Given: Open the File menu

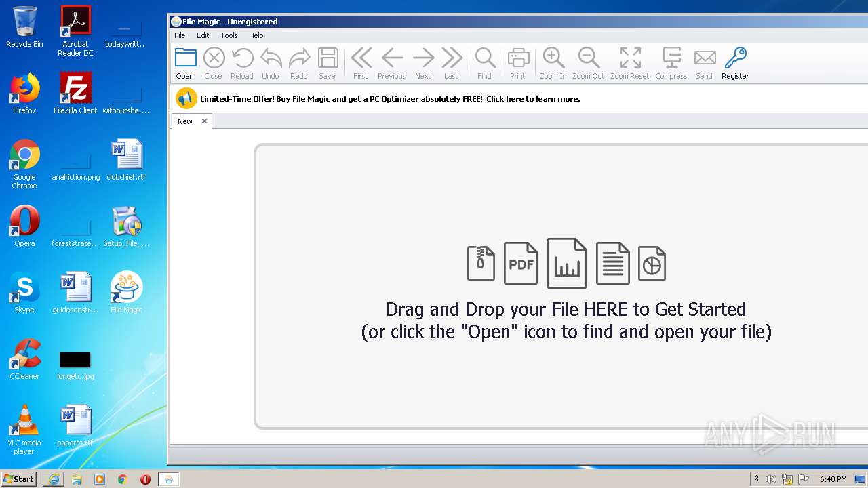Looking at the screenshot, I should tap(180, 35).
